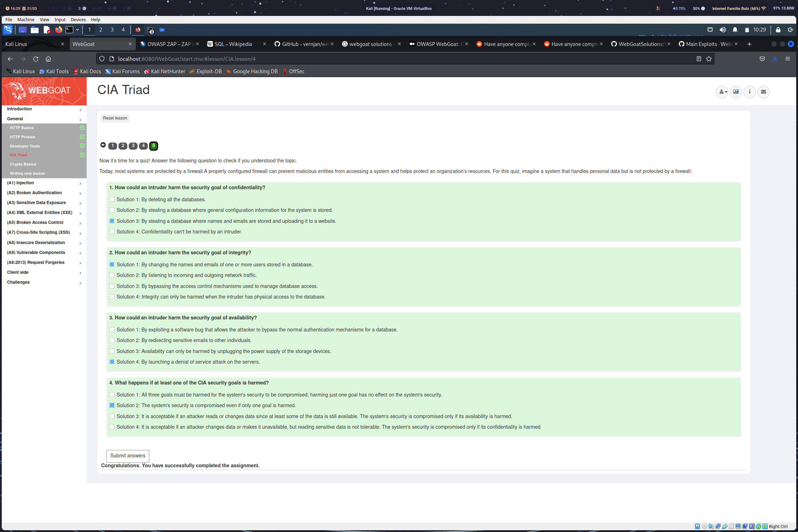Click the WebGoat envelope mail icon
This screenshot has height=532, width=798.
coord(763,92)
